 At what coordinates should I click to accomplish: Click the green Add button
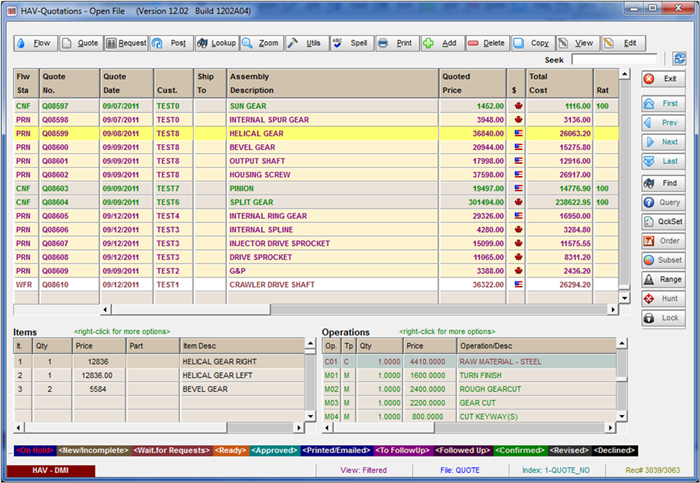tap(443, 43)
